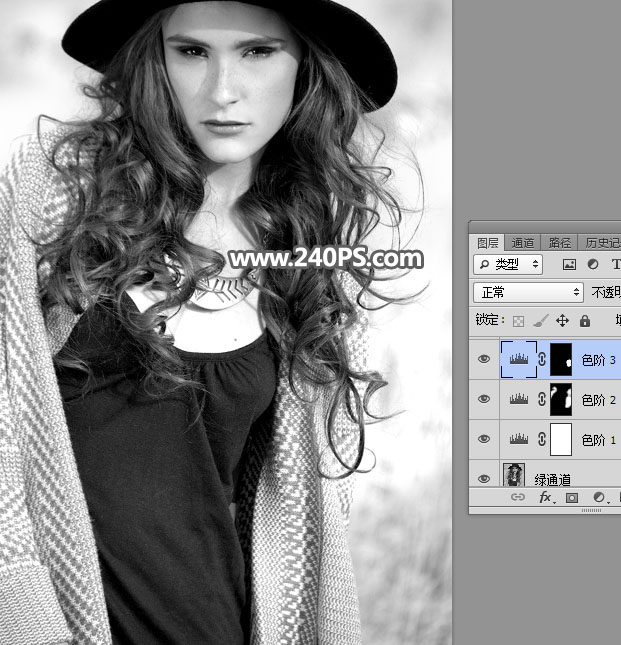Create new adjustment layer via half-circle icon

click(600, 498)
